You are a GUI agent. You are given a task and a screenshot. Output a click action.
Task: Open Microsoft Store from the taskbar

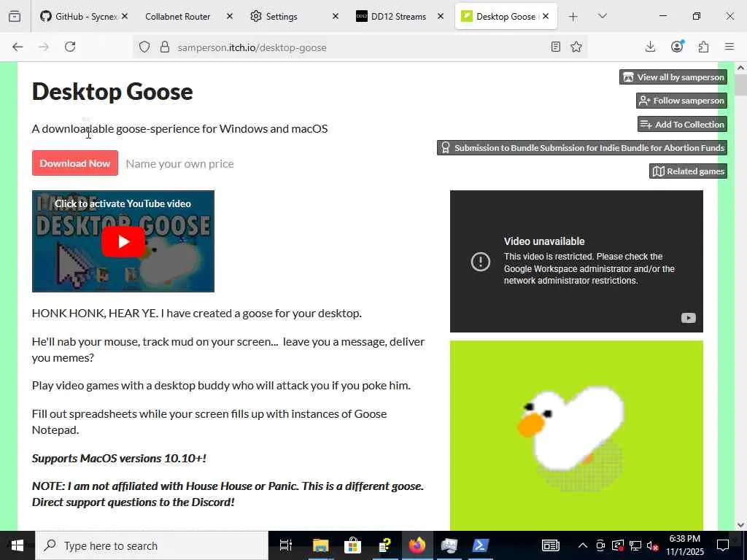(352, 545)
